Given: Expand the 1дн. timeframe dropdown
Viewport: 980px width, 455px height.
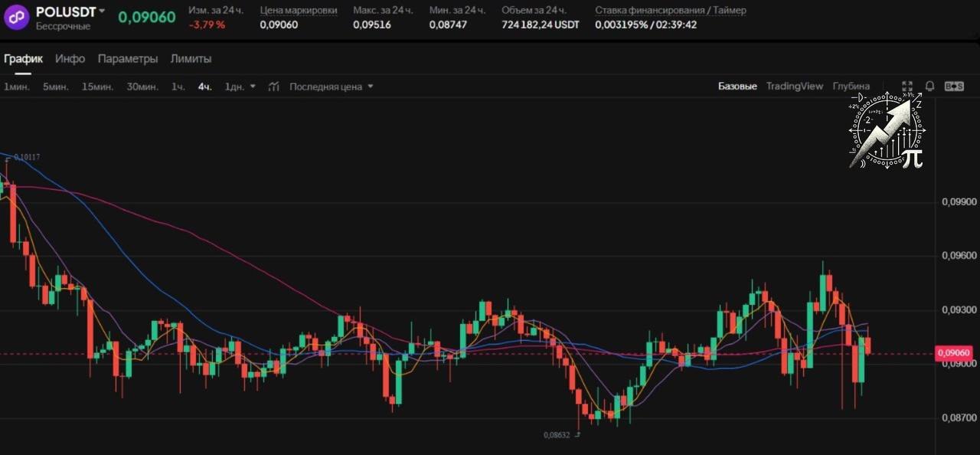Looking at the screenshot, I should coord(253,87).
